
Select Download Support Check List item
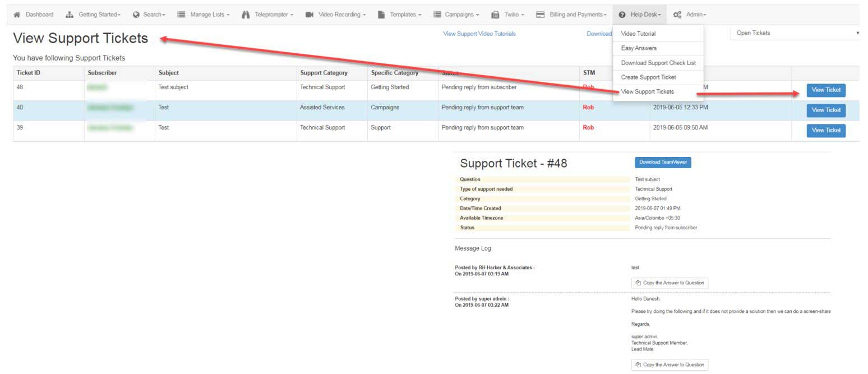pos(658,63)
